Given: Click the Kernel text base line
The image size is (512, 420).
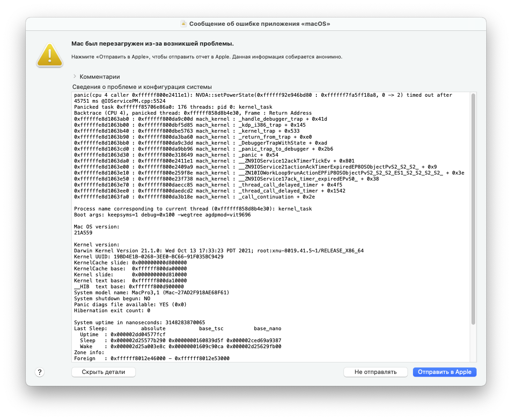Looking at the screenshot, I should click(x=130, y=280).
